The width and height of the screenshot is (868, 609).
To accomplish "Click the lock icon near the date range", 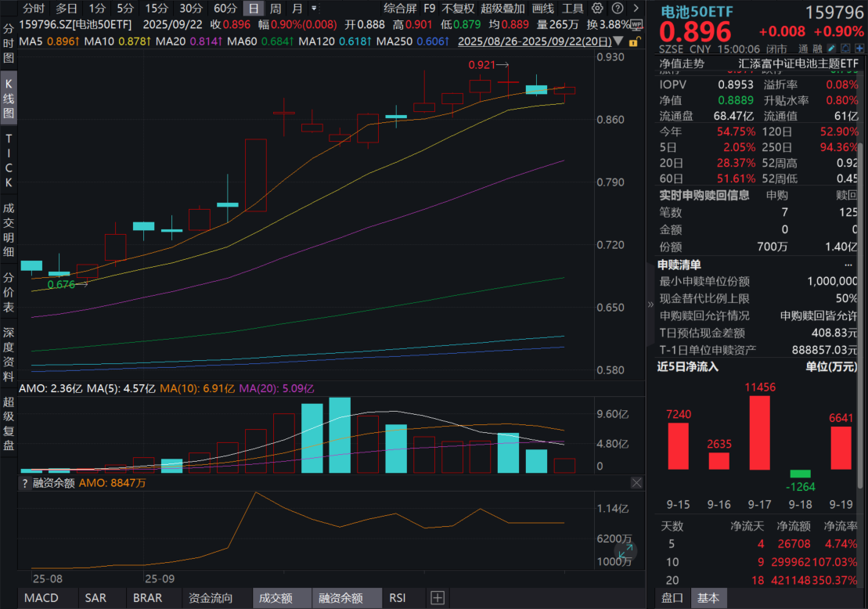I will (635, 42).
